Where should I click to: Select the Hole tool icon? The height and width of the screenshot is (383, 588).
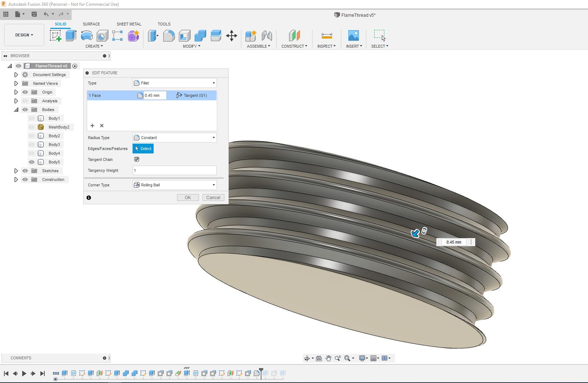coord(102,36)
